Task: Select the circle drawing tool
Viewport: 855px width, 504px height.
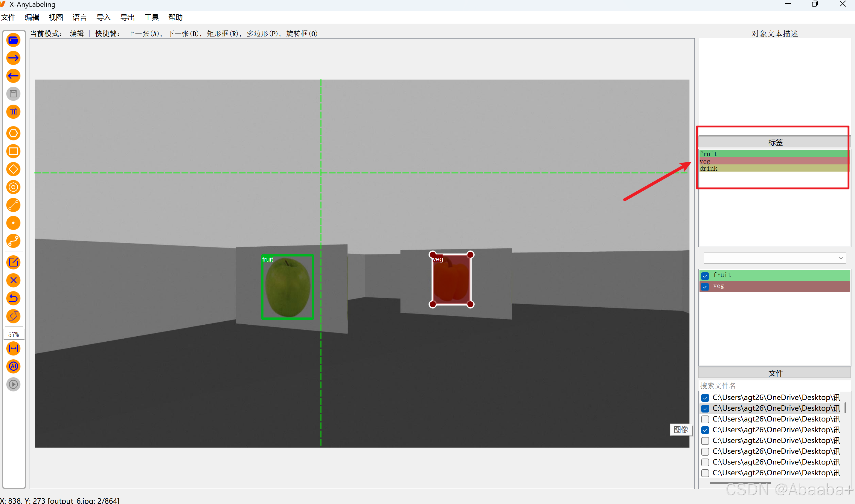Action: pyautogui.click(x=13, y=187)
